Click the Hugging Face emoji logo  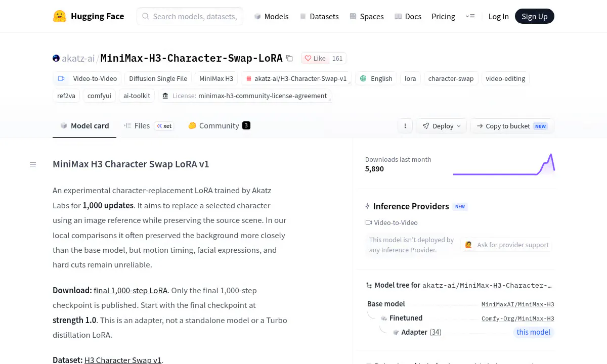tap(60, 16)
